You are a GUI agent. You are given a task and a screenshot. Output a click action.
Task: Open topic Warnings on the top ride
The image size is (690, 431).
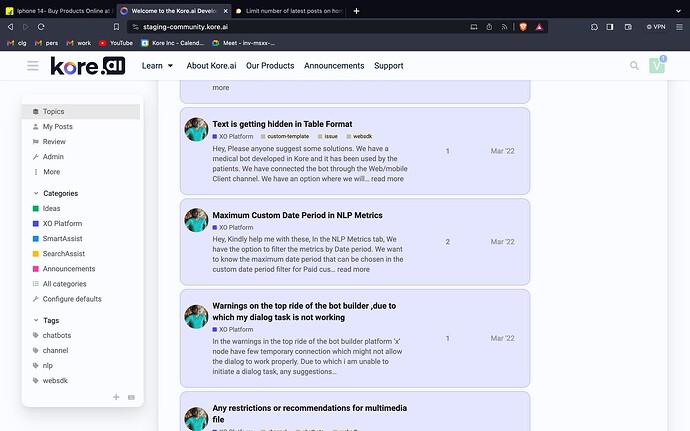point(304,311)
